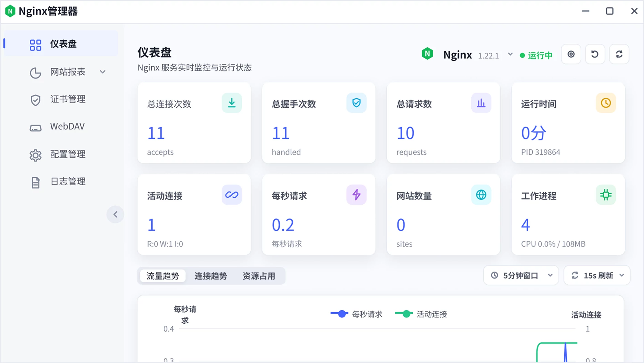Click the CPU chip icon on 工作进程 card
The height and width of the screenshot is (363, 644).
[x=606, y=195]
